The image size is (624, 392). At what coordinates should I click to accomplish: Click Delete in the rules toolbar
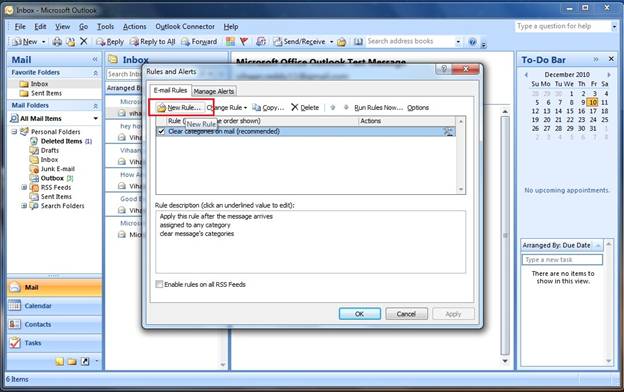click(305, 107)
